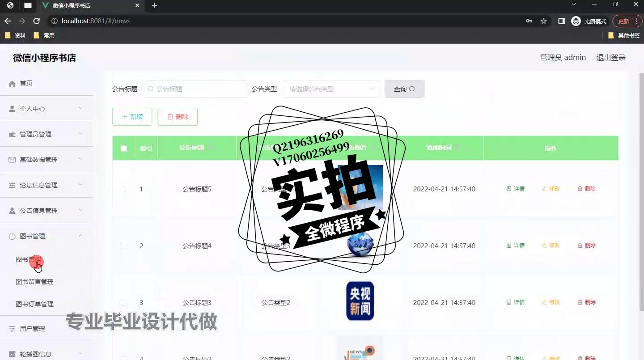Click the power icon beside 图书管理

point(12,236)
